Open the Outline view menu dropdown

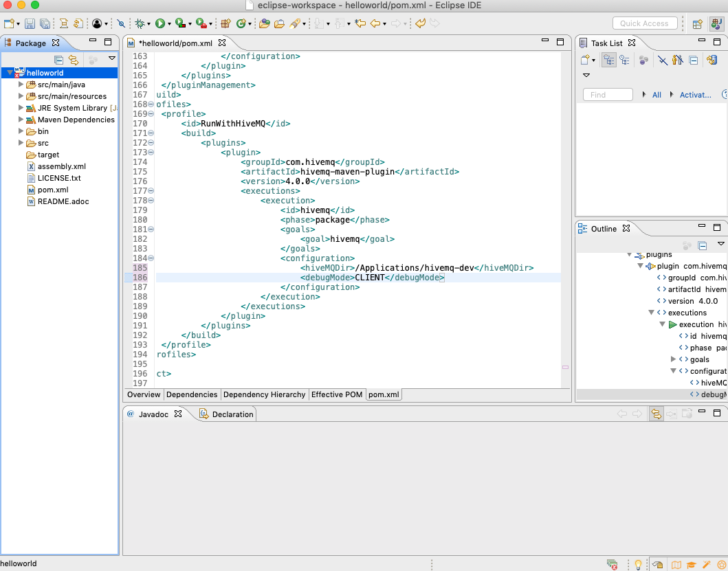[x=720, y=244]
